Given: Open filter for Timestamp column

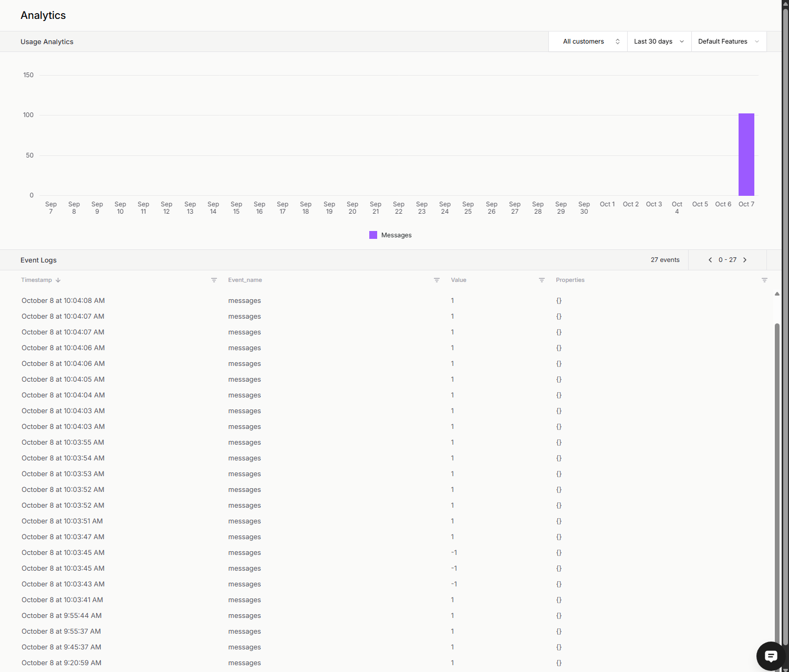Looking at the screenshot, I should [x=214, y=280].
